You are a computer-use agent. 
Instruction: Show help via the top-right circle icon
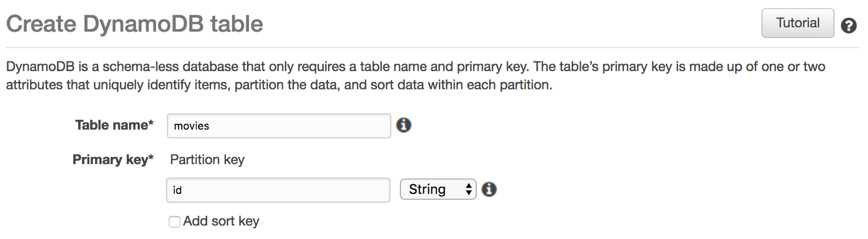[848, 26]
